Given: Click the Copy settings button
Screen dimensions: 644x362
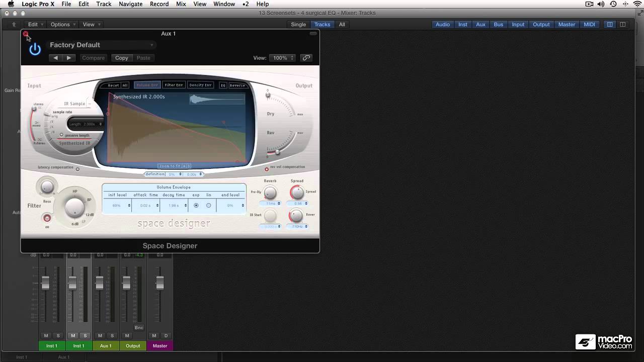Looking at the screenshot, I should pos(122,58).
